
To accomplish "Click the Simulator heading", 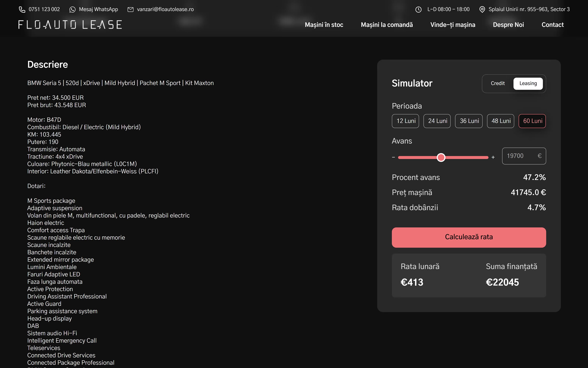I will [412, 83].
